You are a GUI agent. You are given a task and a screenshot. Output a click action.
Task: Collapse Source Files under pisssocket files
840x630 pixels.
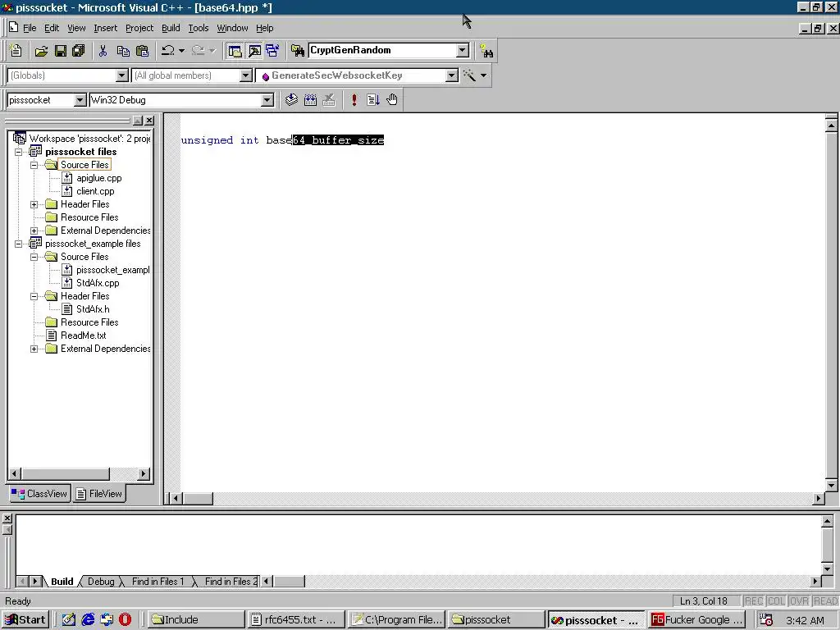click(34, 165)
